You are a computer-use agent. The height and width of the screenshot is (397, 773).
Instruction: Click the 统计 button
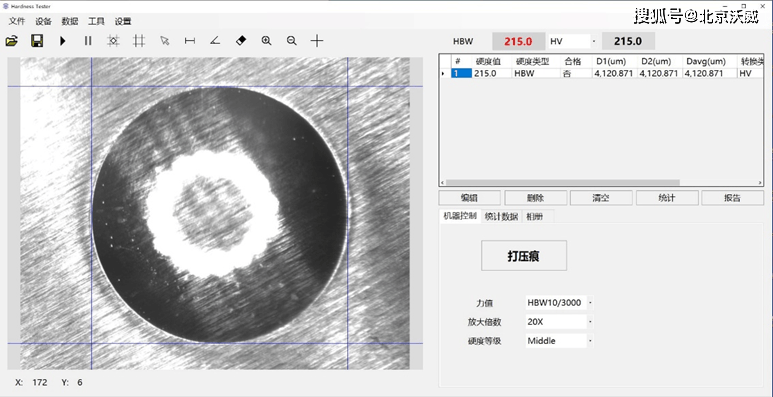click(x=667, y=198)
